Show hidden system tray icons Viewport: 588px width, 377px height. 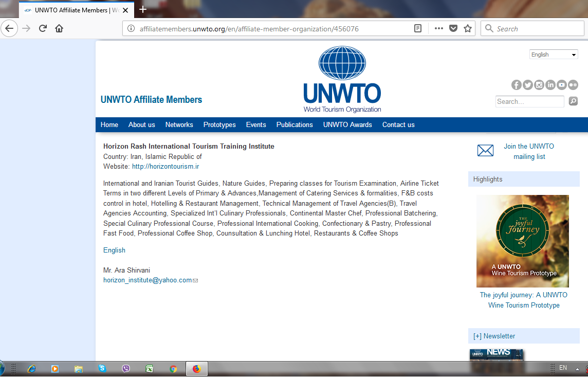pyautogui.click(x=577, y=369)
